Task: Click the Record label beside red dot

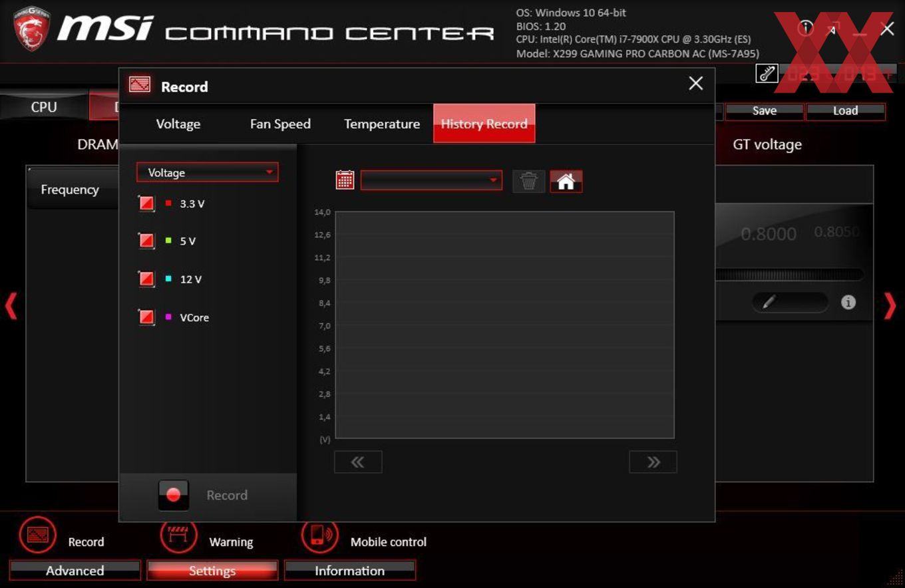Action: 227,496
